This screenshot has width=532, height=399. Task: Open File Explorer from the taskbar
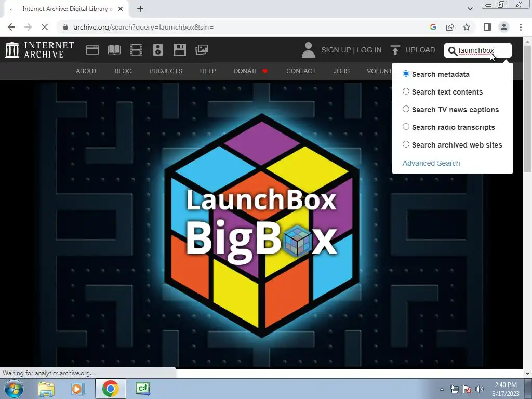[x=46, y=389]
